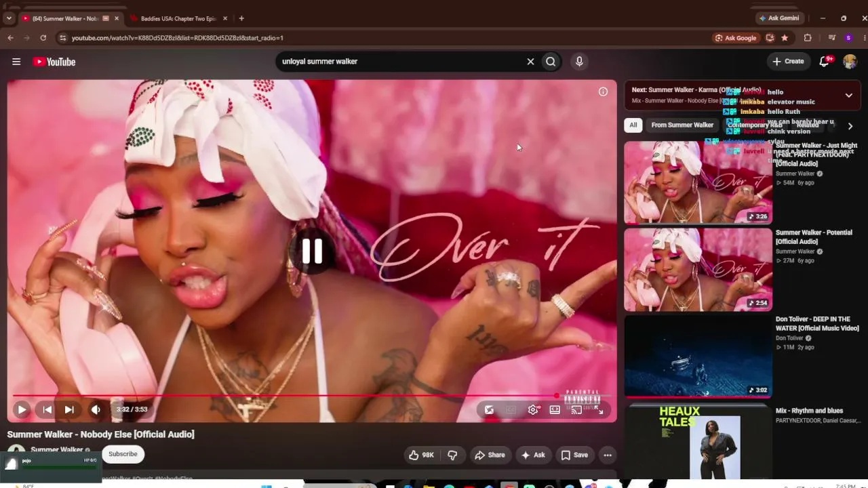The image size is (868, 488).
Task: Subscribe to Summer Walker
Action: pyautogui.click(x=123, y=454)
